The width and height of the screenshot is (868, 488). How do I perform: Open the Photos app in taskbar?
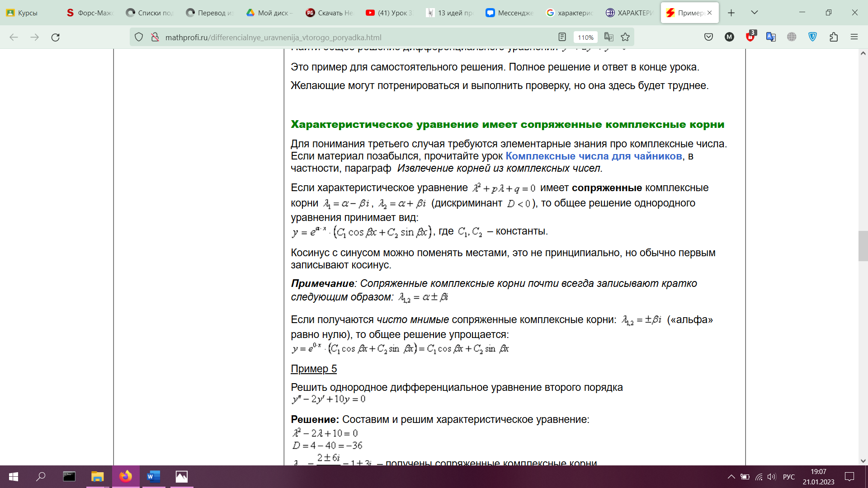[x=182, y=477]
